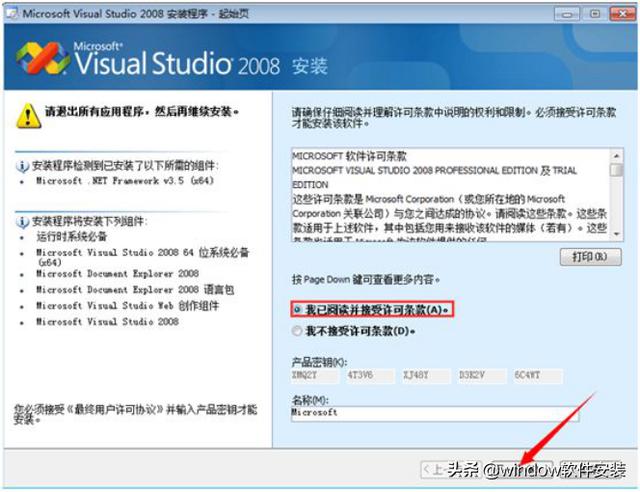Click Microsoft Document Explorer 2008 语言包 item
Viewport: 640px width, 492px height.
(135, 289)
